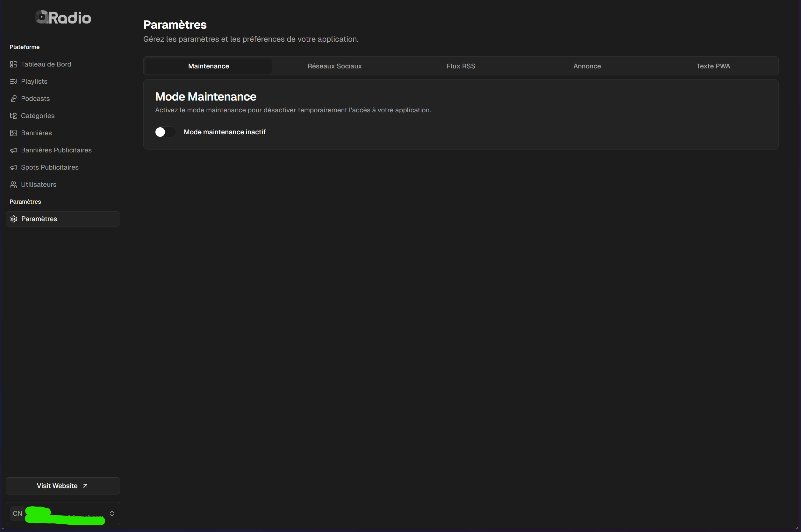Expand the account selector chevron
The height and width of the screenshot is (532, 801).
click(x=112, y=514)
